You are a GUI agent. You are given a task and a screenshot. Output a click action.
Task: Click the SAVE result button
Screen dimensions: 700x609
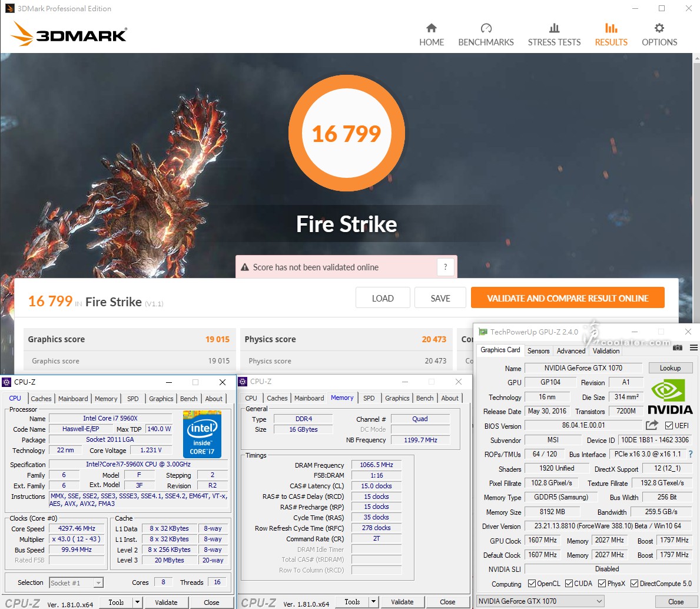(440, 298)
